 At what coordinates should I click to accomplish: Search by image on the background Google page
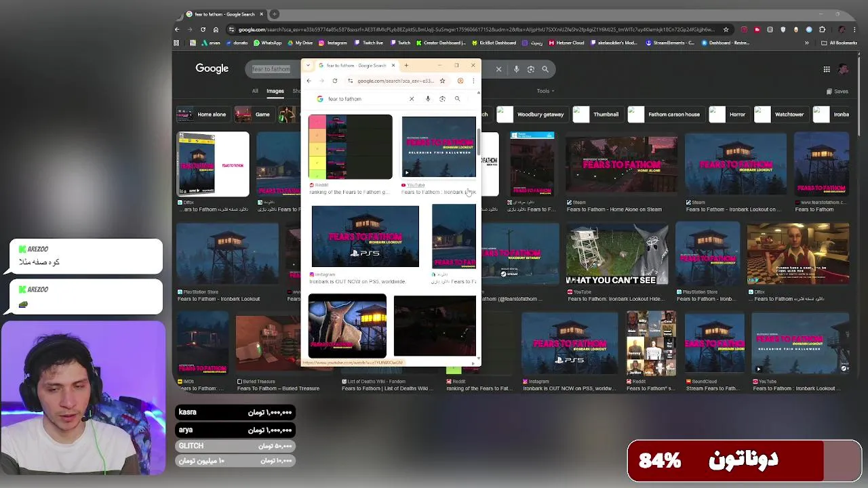531,69
